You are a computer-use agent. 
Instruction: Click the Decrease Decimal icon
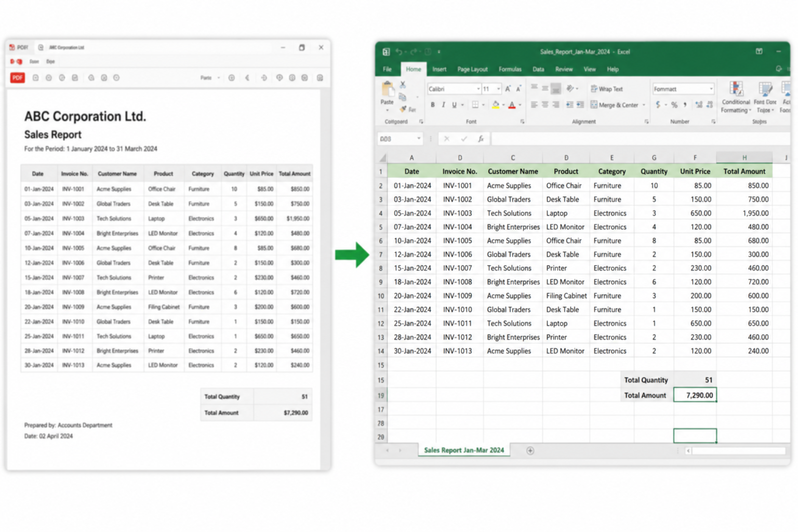tap(710, 105)
